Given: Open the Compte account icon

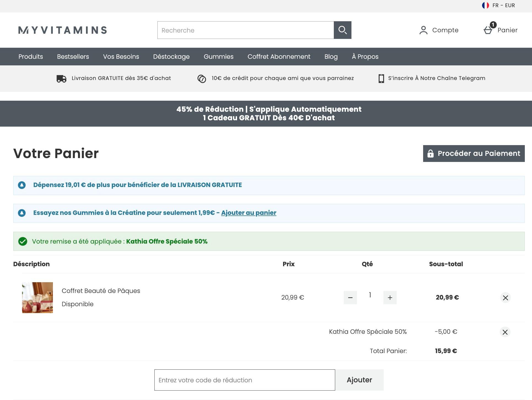Looking at the screenshot, I should pos(423,30).
